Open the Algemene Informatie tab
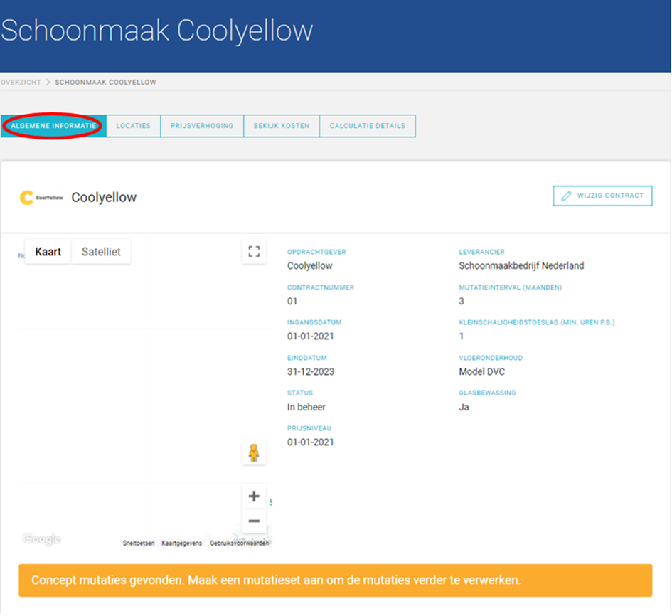Image resolution: width=672 pixels, height=616 pixels. pyautogui.click(x=53, y=126)
